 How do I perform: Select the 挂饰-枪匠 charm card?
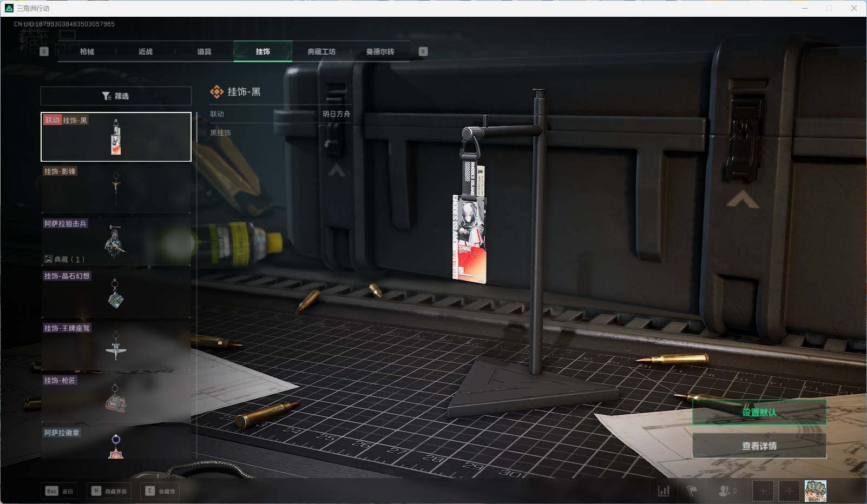click(x=116, y=399)
